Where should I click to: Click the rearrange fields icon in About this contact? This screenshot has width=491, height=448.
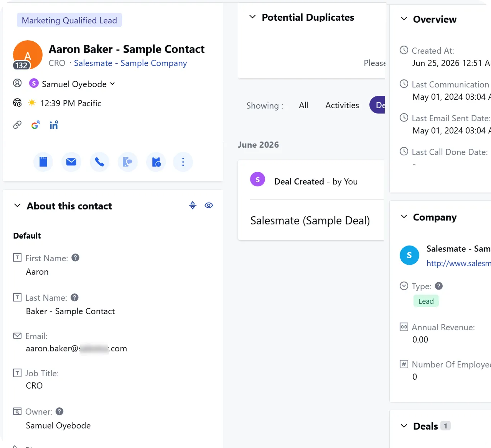pos(193,206)
